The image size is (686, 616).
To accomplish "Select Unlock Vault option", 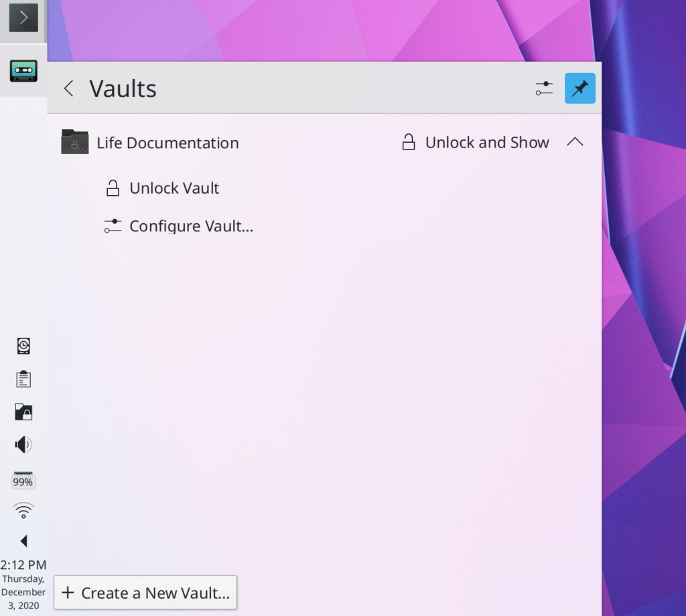I will [x=174, y=188].
